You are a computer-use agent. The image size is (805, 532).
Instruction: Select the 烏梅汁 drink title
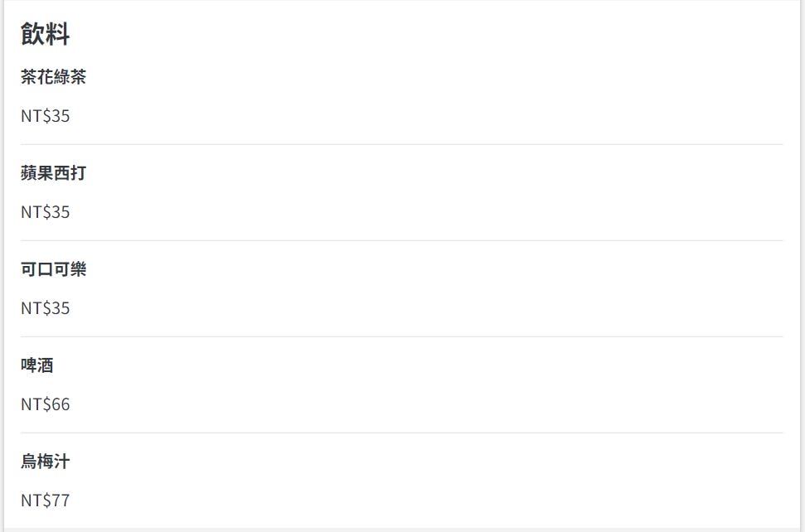tap(45, 462)
